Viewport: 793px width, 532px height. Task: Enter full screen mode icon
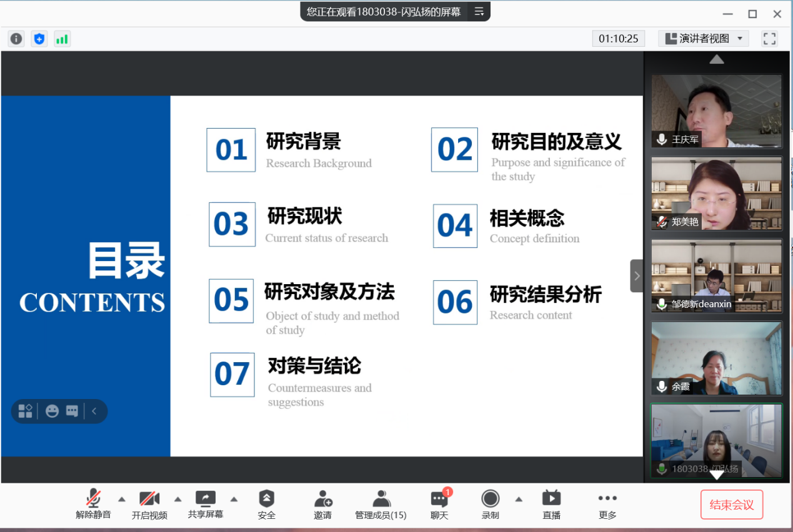point(769,39)
